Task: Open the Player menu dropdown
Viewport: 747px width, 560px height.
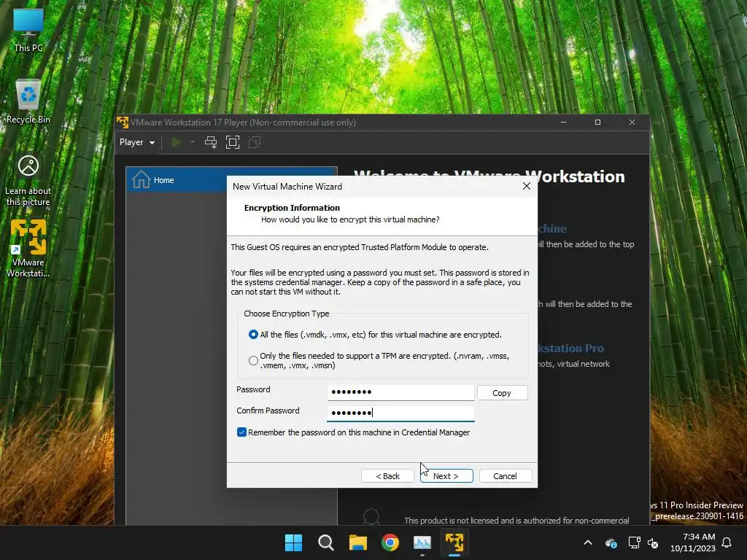Action: 136,142
